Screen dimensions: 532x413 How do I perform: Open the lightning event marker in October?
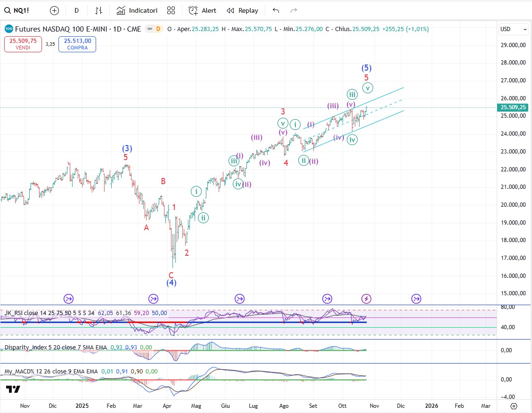pyautogui.click(x=366, y=299)
